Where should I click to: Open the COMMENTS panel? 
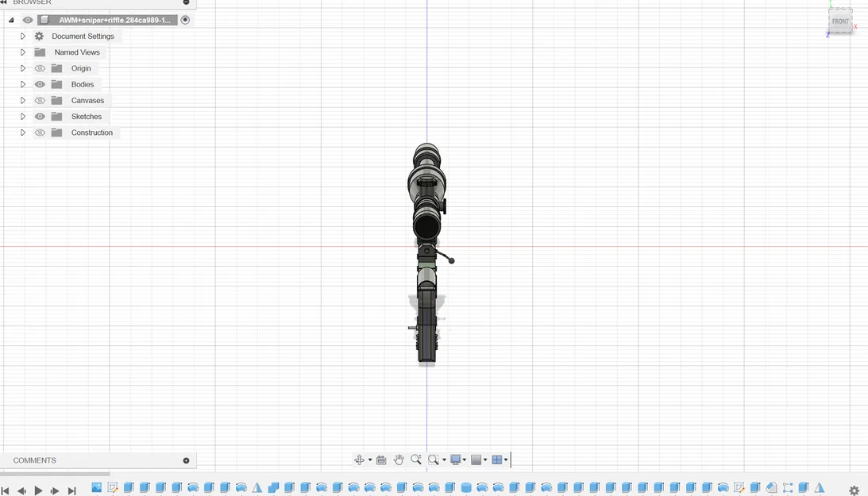pyautogui.click(x=34, y=460)
